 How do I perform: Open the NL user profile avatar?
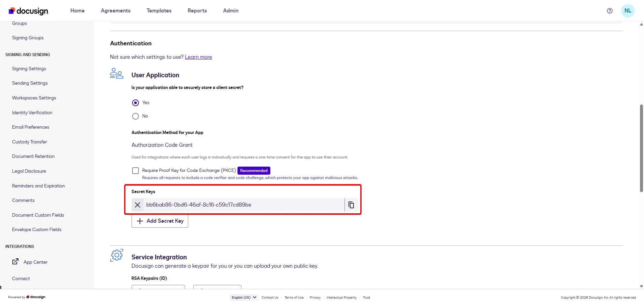tap(628, 11)
